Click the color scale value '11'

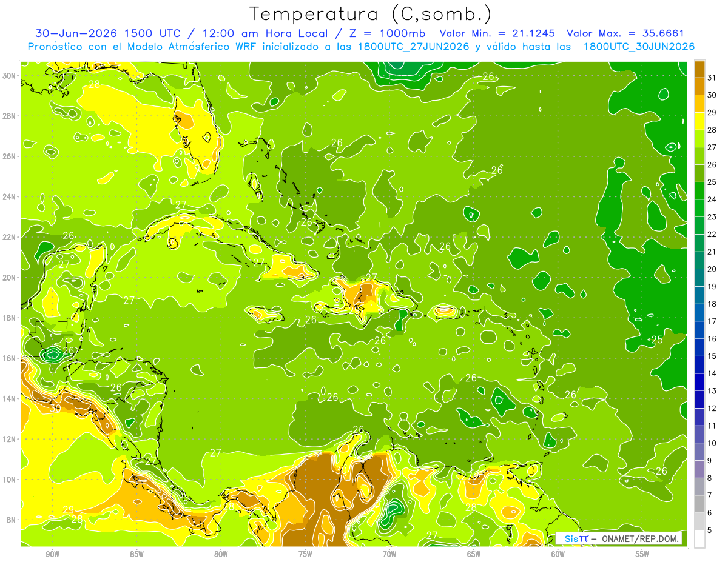(x=712, y=426)
